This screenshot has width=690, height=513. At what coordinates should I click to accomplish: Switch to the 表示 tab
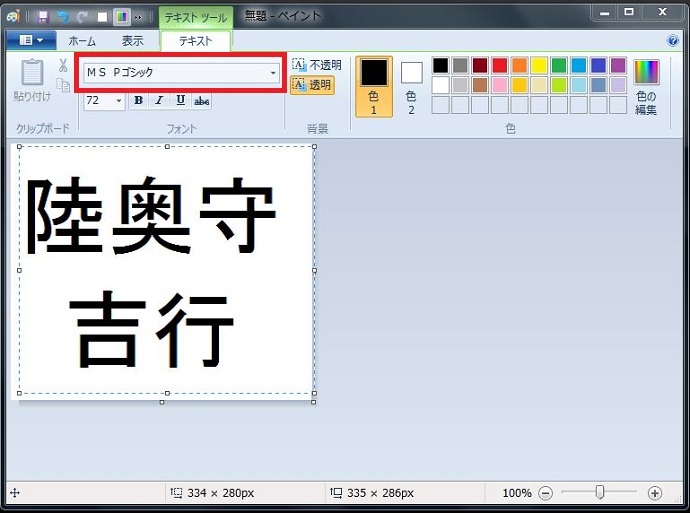tap(132, 41)
